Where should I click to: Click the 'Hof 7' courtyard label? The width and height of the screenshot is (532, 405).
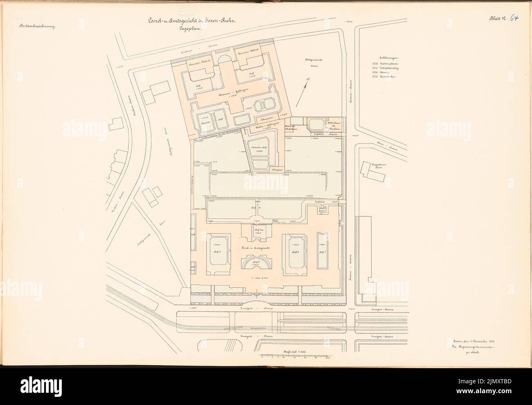[323, 252]
